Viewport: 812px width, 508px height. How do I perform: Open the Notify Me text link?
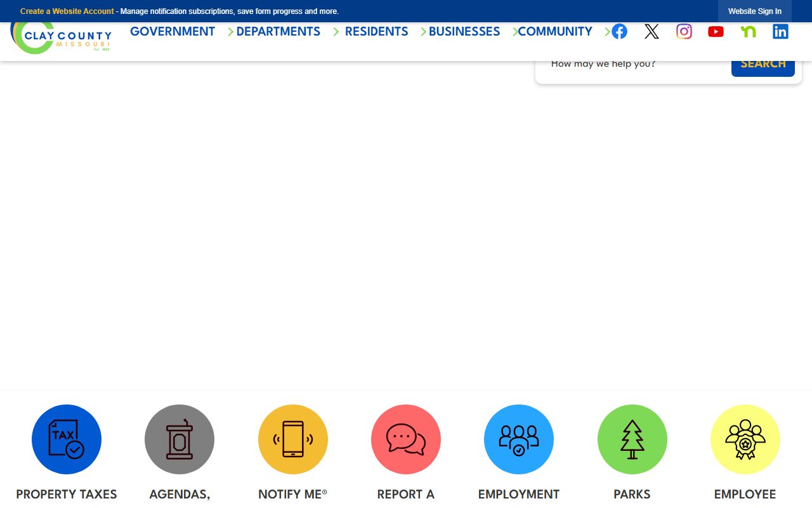click(293, 494)
